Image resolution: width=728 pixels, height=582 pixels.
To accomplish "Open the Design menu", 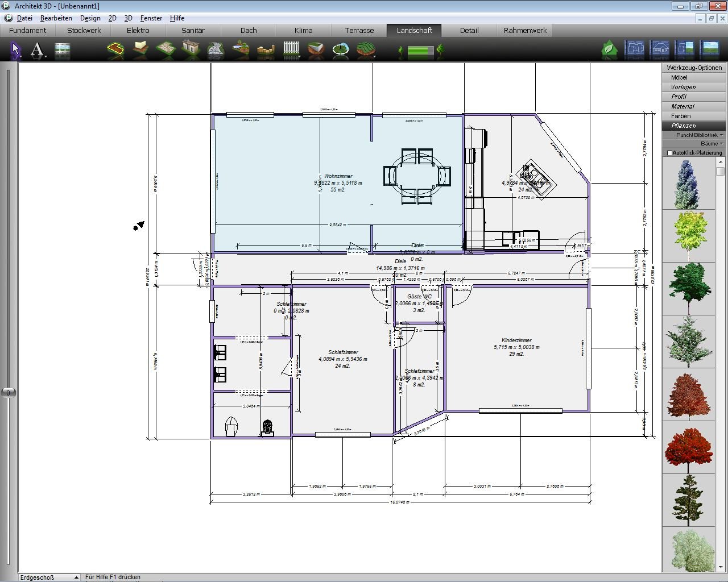I will 90,18.
